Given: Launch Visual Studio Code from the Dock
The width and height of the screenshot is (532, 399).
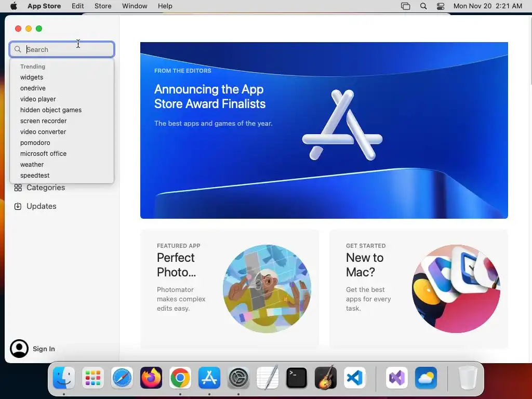Looking at the screenshot, I should [355, 378].
